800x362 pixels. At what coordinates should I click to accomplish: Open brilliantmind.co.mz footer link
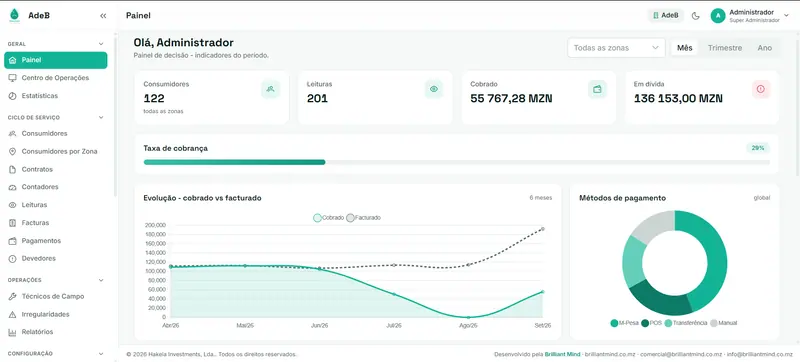[610, 354]
